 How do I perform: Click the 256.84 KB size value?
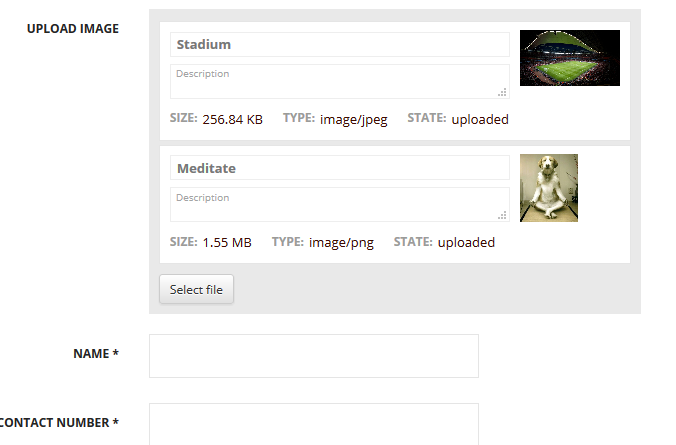tap(232, 119)
